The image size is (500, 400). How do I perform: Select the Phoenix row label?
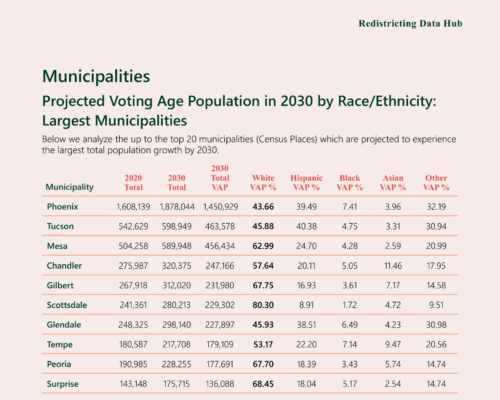62,207
